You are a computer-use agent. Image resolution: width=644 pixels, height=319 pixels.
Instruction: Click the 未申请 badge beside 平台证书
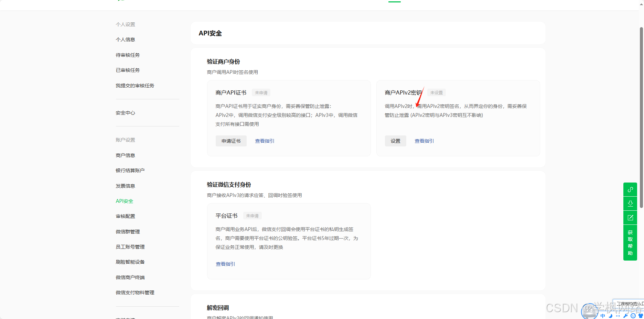(252, 216)
